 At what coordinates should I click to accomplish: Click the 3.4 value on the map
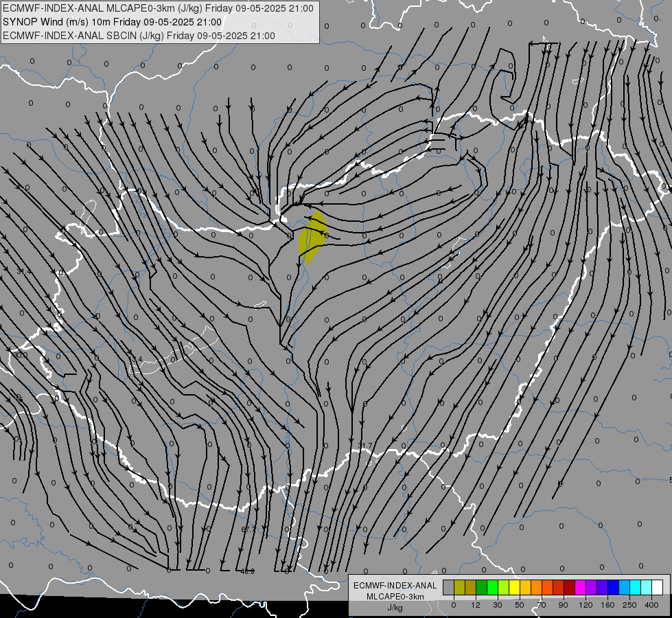pyautogui.click(x=137, y=359)
